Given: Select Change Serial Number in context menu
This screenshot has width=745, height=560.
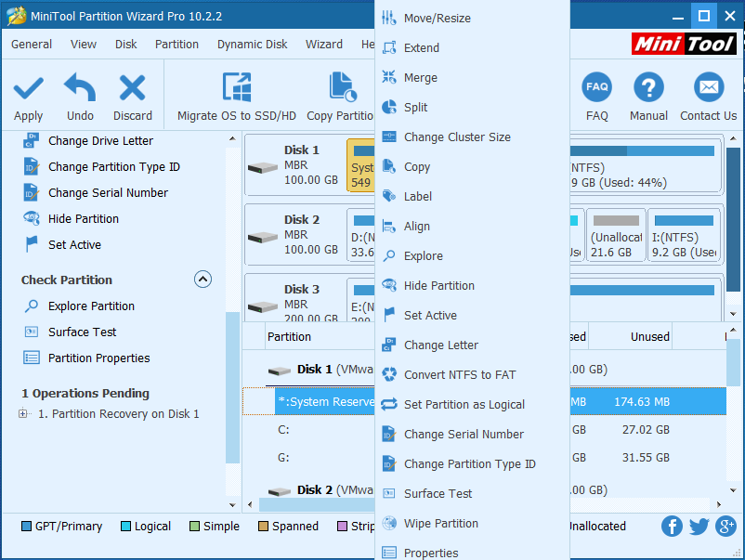Looking at the screenshot, I should coord(472,434).
